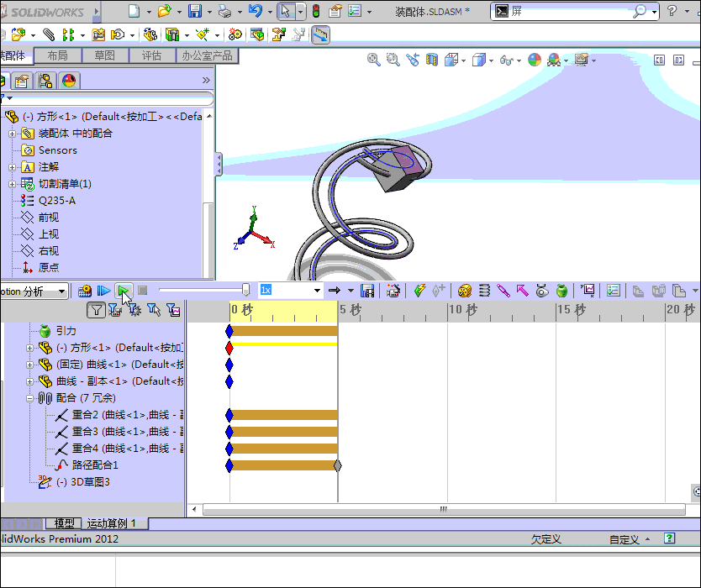Click the Calculate motion study icon
The image size is (701, 588).
pos(85,291)
